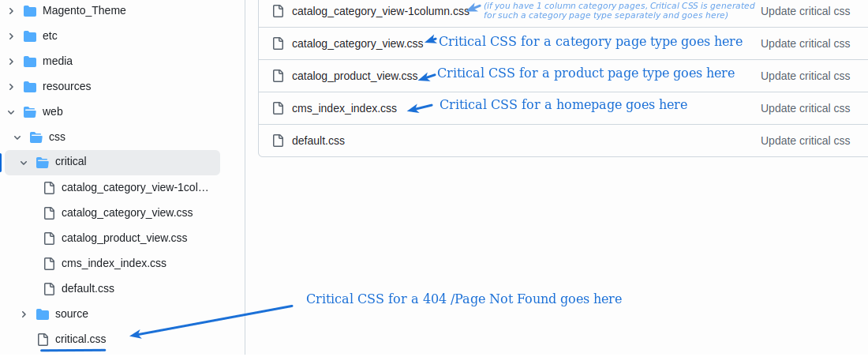Click the Magento_Theme folder icon
The image size is (868, 357).
tap(30, 11)
